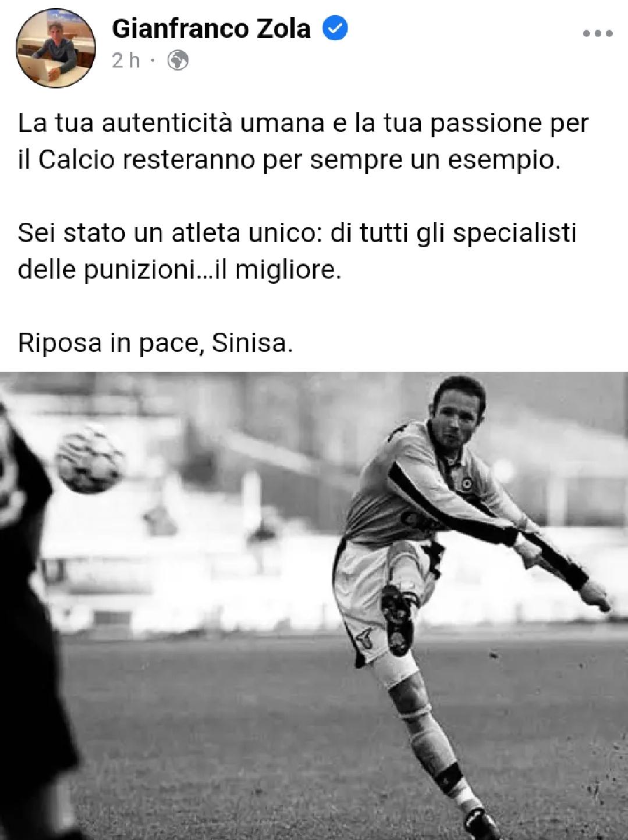Click the globe public audience icon

(x=178, y=60)
